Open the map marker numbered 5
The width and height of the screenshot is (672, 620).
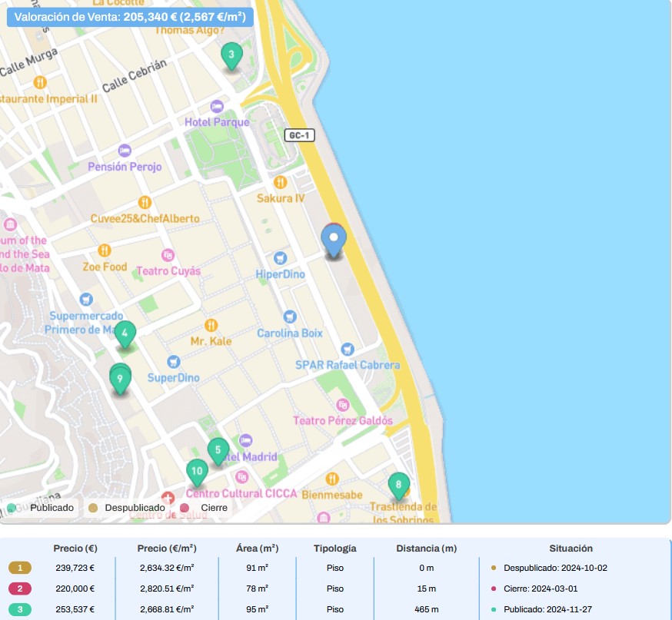point(218,451)
